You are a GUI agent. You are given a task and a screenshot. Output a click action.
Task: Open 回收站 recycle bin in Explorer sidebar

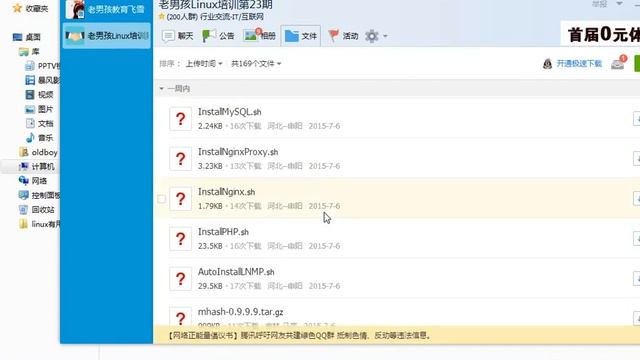coord(37,210)
